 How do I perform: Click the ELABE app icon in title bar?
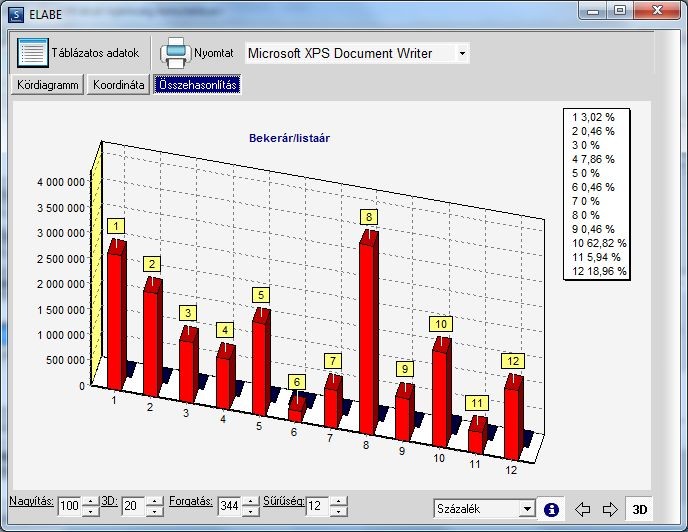click(x=16, y=14)
